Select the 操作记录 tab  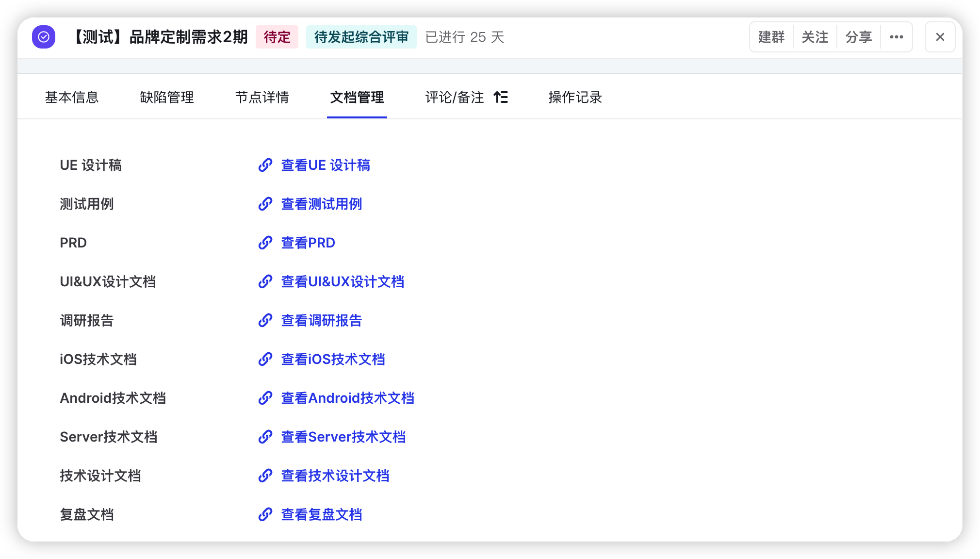click(x=575, y=97)
